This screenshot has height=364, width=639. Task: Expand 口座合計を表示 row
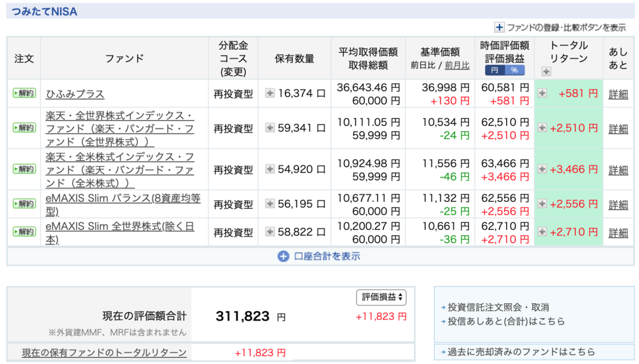(319, 256)
